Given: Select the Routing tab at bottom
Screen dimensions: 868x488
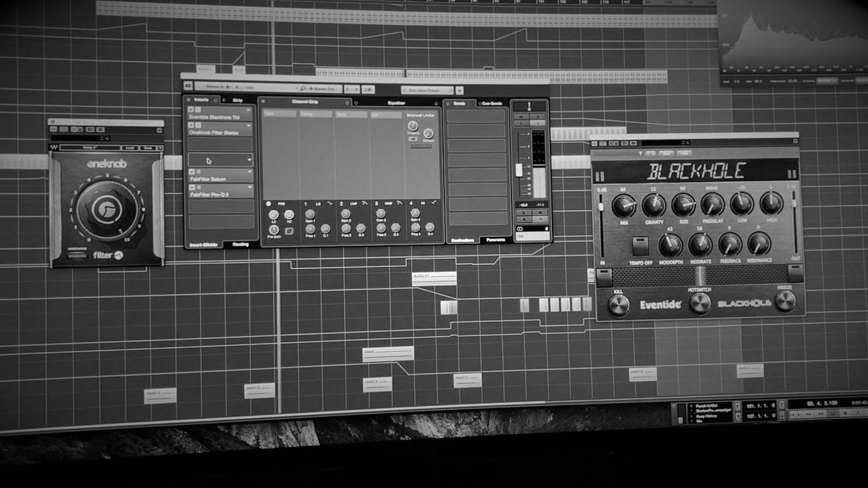Looking at the screenshot, I should pos(241,245).
